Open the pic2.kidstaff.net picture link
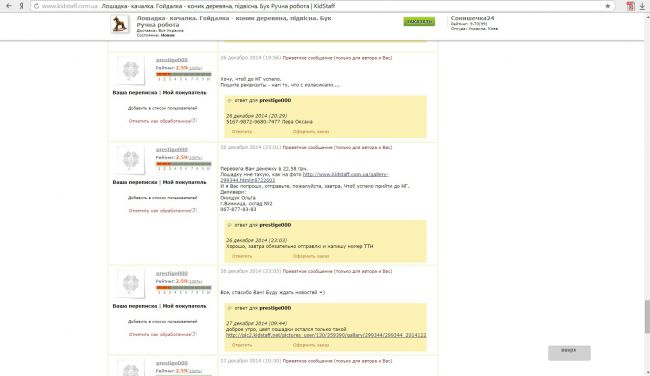Screen dimensions: 650x376 pos(326,335)
